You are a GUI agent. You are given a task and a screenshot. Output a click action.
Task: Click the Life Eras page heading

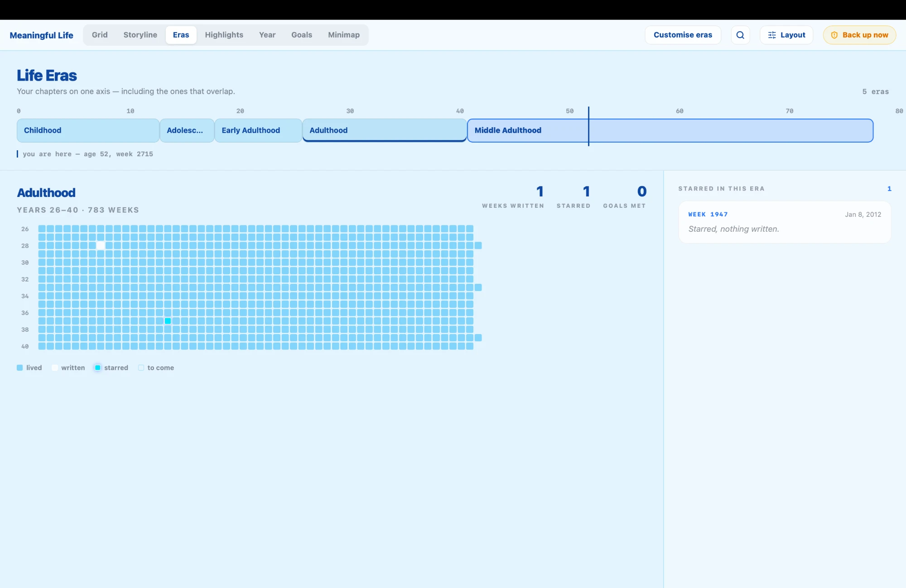[47, 75]
